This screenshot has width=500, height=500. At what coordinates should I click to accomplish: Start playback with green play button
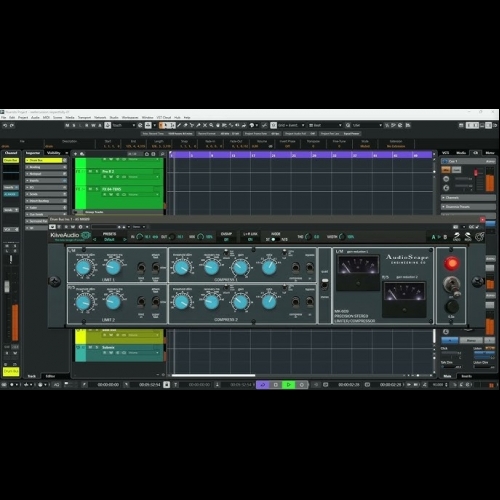pyautogui.click(x=289, y=385)
